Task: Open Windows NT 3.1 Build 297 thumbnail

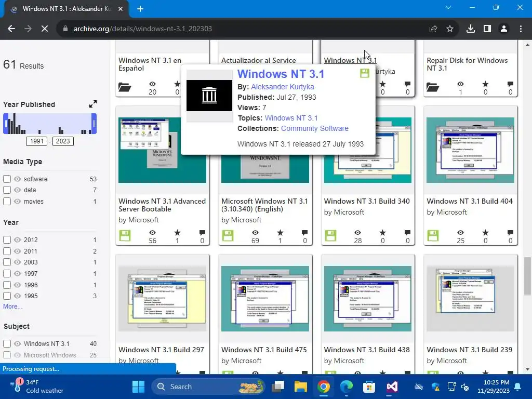Action: point(162,299)
